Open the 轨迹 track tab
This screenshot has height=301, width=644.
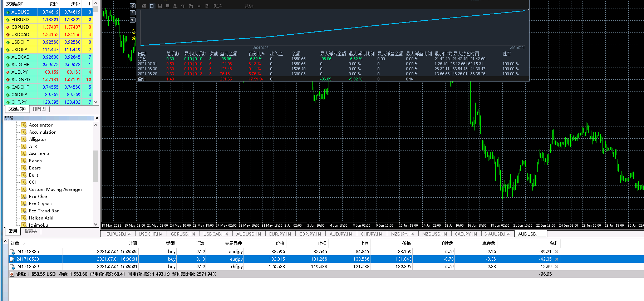(249, 6)
